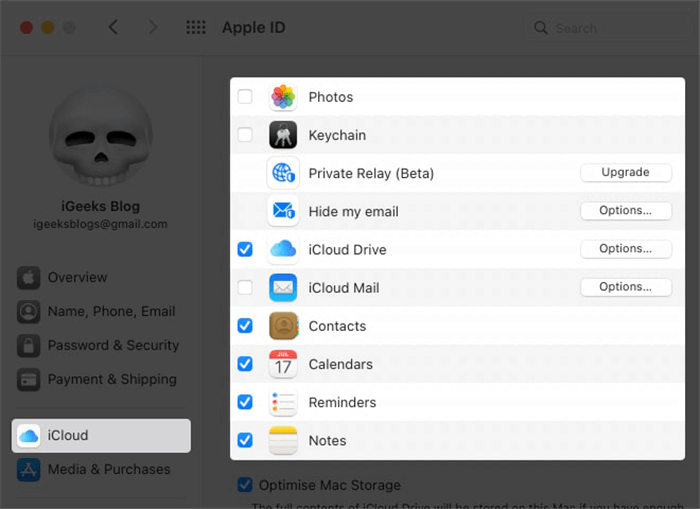Image resolution: width=700 pixels, height=509 pixels.
Task: Click the Private Relay (Beta) label
Action: pyautogui.click(x=371, y=173)
